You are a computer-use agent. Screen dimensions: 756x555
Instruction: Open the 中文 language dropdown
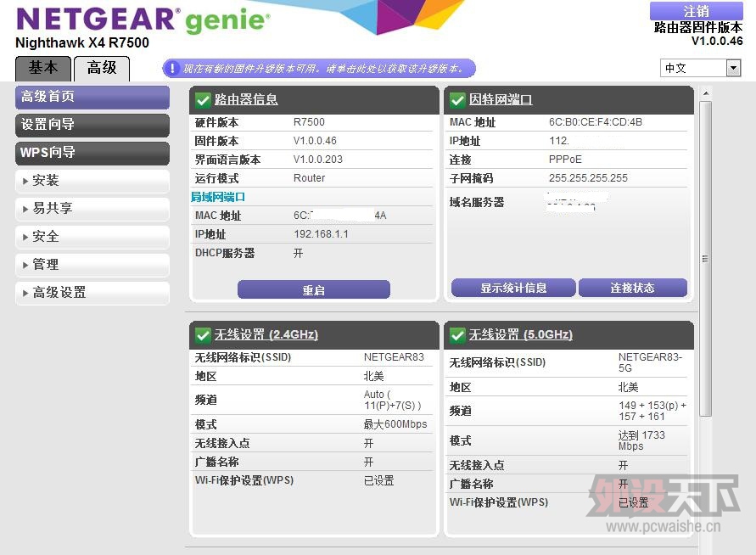coord(700,68)
